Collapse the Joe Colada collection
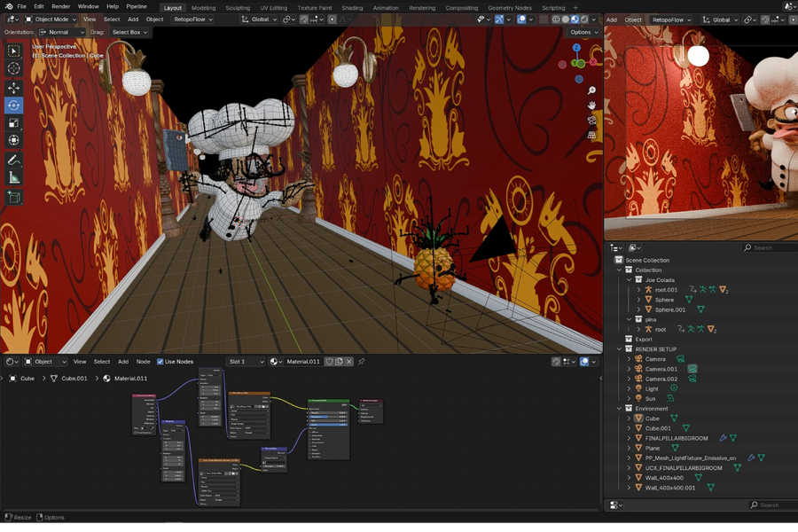The image size is (798, 532). pyautogui.click(x=629, y=280)
